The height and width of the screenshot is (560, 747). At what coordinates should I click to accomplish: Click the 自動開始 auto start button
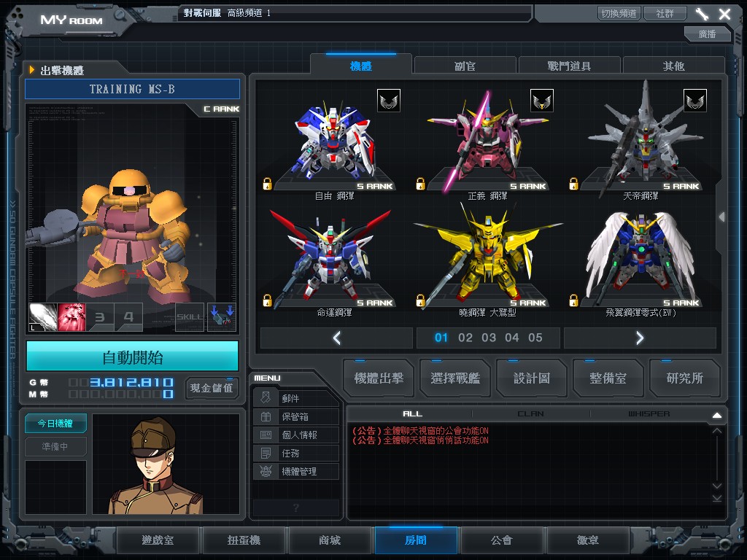[133, 356]
